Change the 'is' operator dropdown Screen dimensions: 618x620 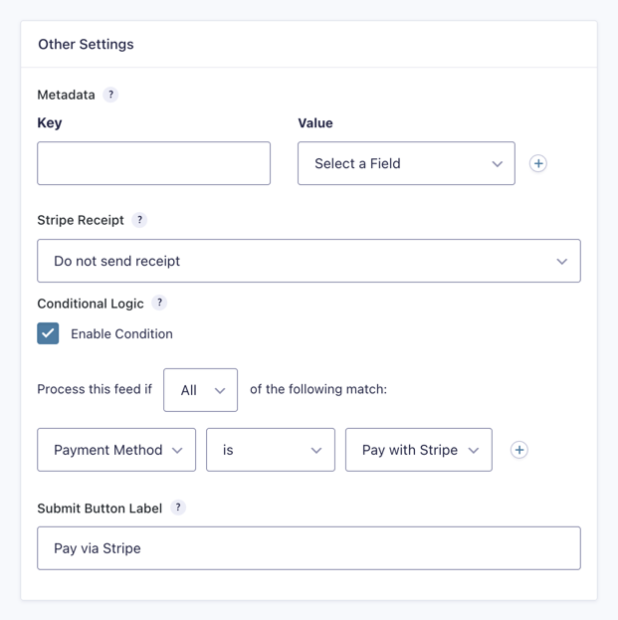click(x=270, y=450)
